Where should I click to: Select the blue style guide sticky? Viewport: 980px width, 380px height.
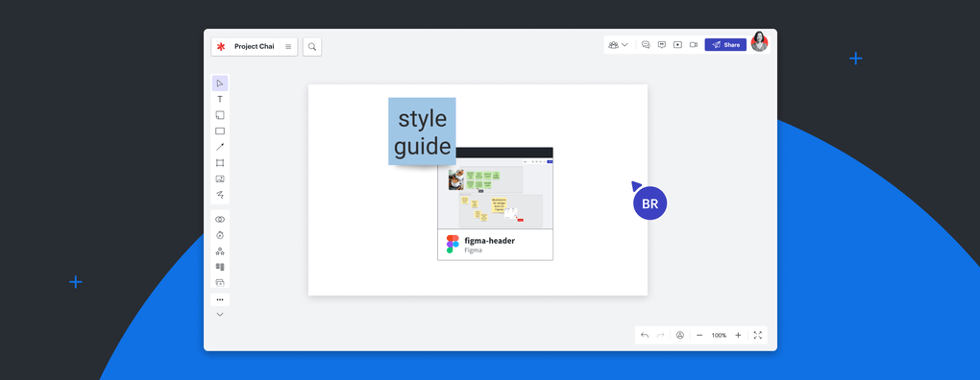click(422, 131)
